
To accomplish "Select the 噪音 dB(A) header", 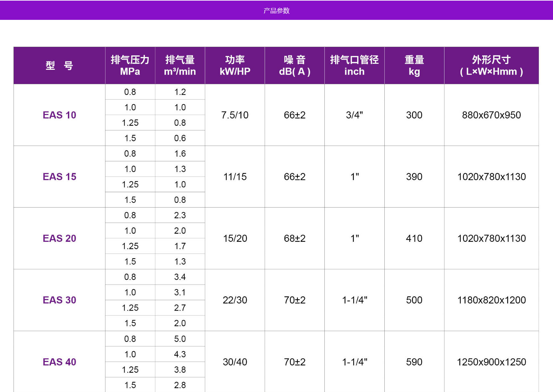I will pyautogui.click(x=295, y=65).
